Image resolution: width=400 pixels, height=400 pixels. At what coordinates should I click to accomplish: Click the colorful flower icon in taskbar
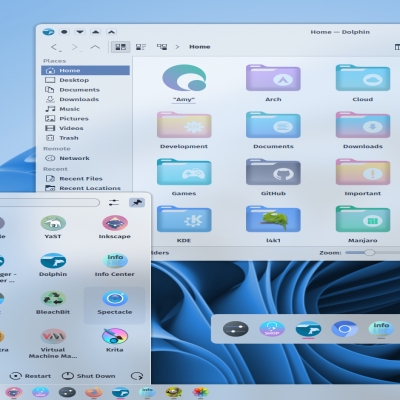200,392
